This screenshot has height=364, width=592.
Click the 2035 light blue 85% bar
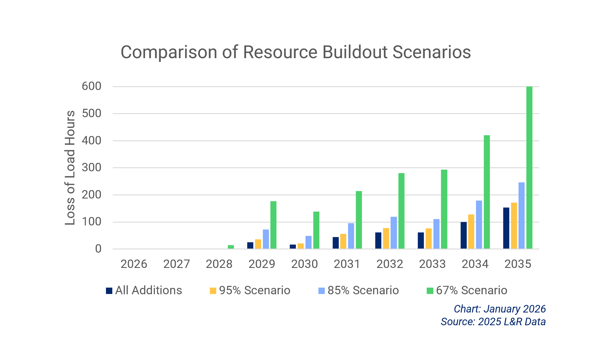[x=521, y=216]
